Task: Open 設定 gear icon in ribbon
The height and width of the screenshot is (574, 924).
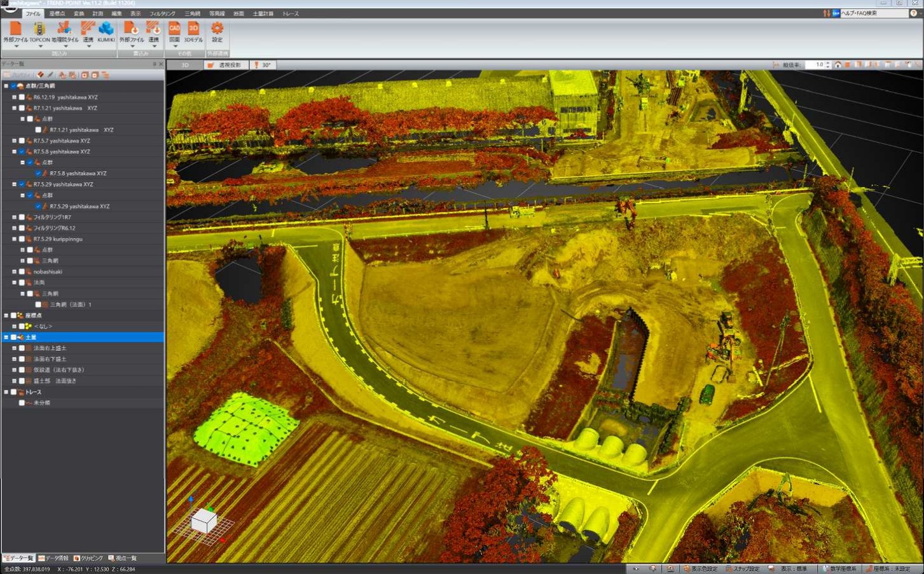Action: click(x=217, y=32)
